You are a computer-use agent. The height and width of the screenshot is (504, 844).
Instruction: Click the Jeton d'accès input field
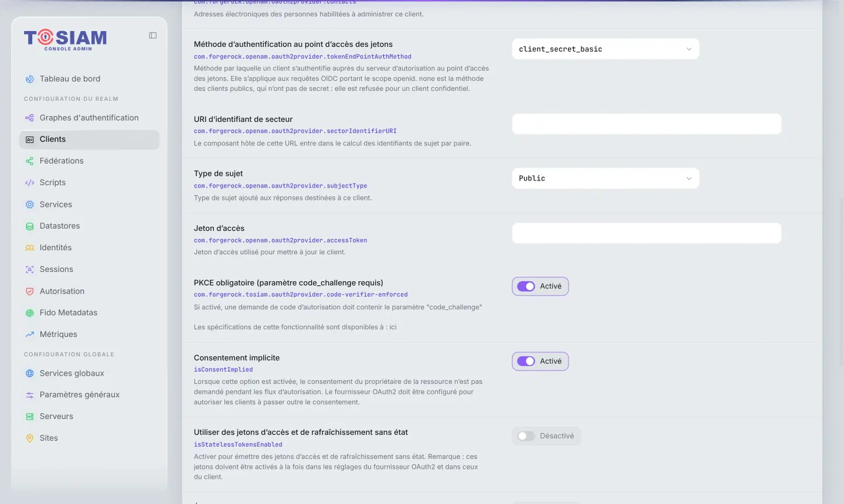646,233
